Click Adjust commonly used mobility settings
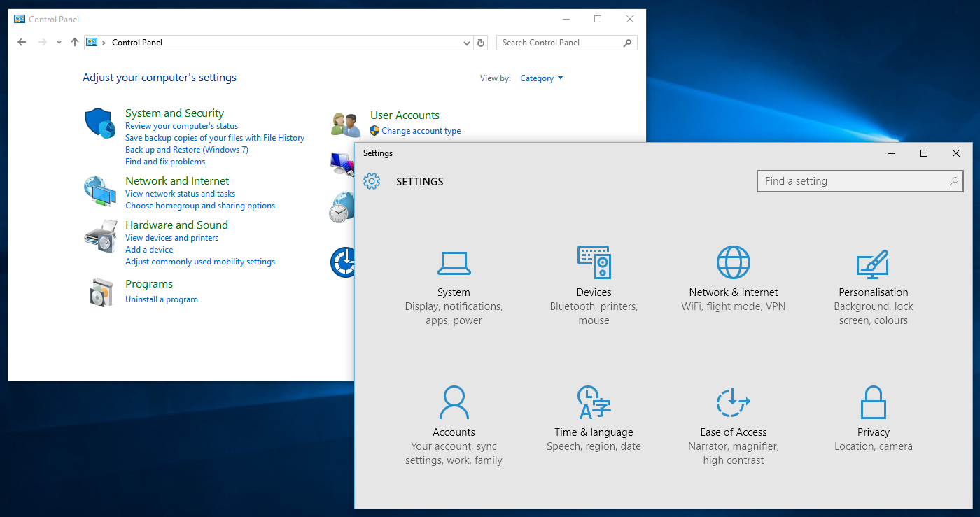The height and width of the screenshot is (517, 980). [x=200, y=262]
